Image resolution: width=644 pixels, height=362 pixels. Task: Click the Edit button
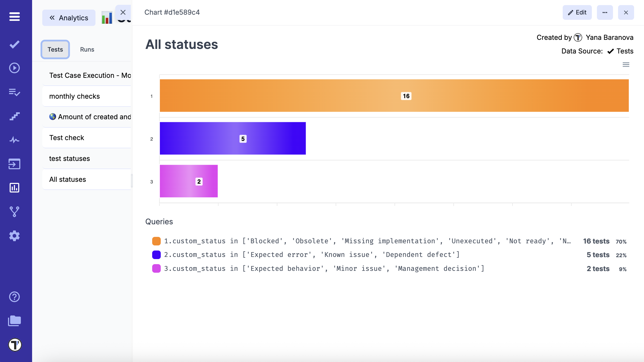coord(577,12)
